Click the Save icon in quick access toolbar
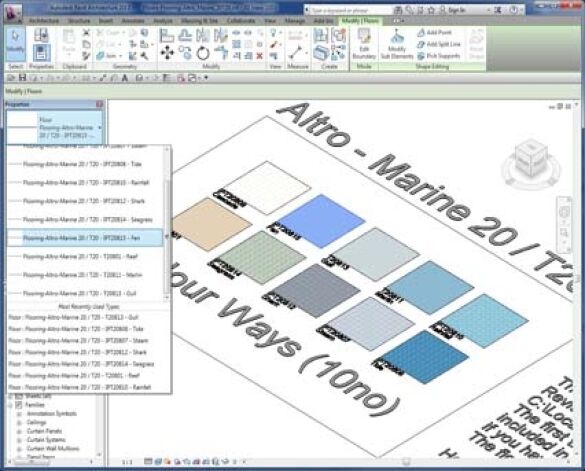This screenshot has height=471, width=585. coord(22,78)
